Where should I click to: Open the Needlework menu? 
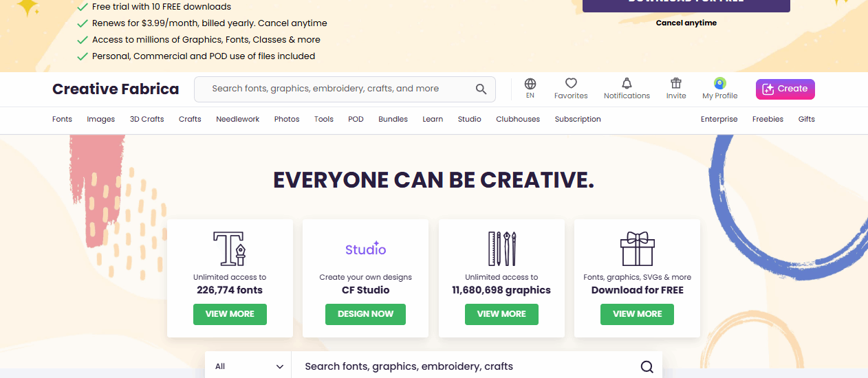(238, 119)
